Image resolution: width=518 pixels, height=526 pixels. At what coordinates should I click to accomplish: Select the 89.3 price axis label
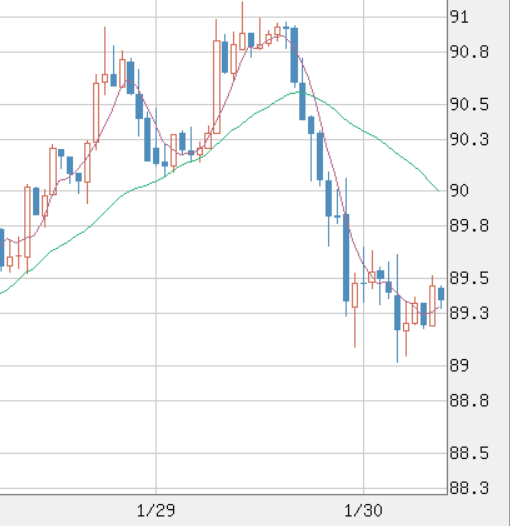(x=469, y=313)
